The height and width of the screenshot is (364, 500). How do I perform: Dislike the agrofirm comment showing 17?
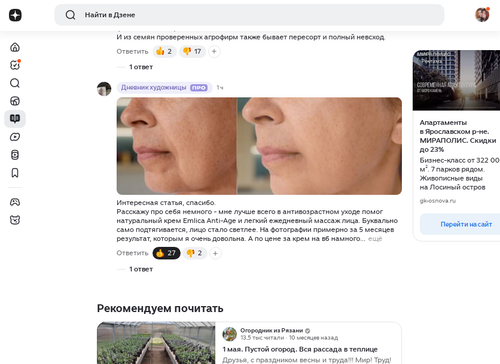click(193, 51)
